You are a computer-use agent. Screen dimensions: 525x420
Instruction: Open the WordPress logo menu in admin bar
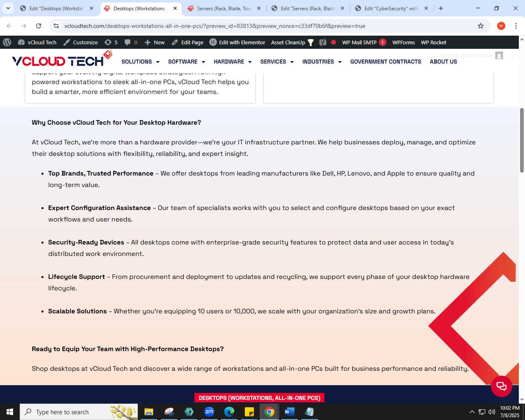pyautogui.click(x=7, y=42)
